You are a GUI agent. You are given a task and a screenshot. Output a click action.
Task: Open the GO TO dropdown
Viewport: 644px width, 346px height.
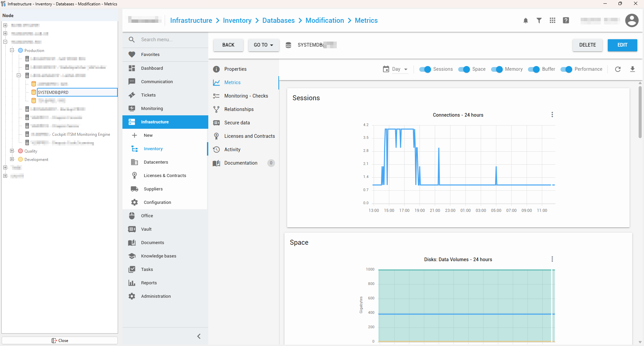tap(264, 45)
